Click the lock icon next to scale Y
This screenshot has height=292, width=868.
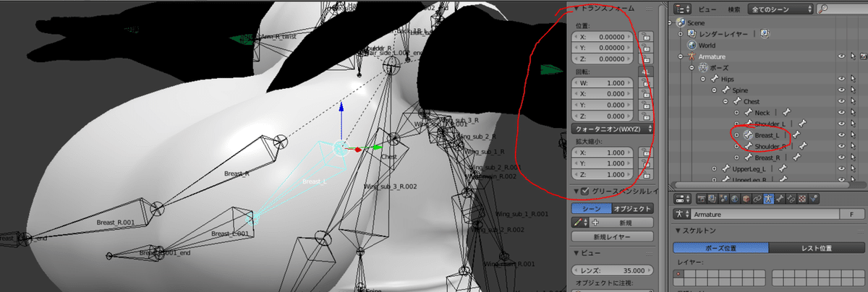(646, 163)
